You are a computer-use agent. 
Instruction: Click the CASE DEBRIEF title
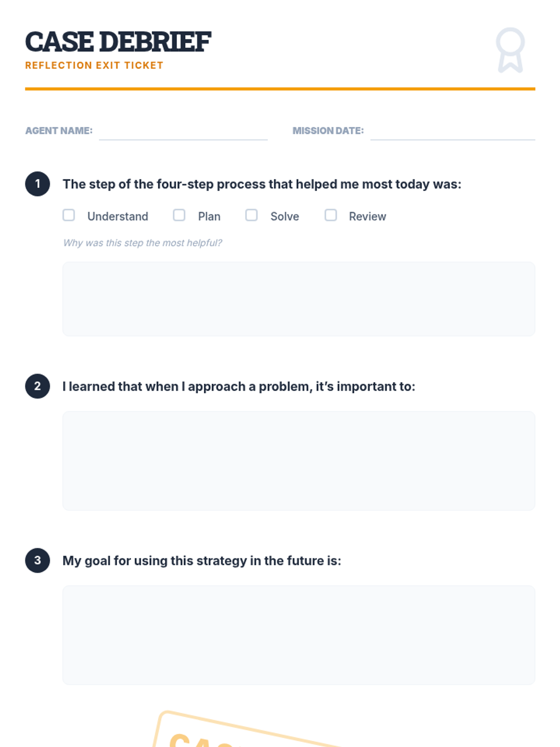pos(118,42)
